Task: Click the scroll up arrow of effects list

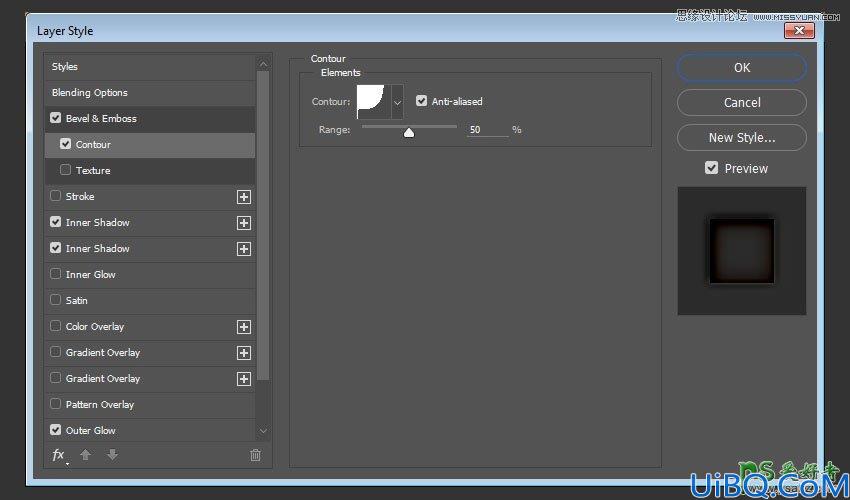Action: tap(263, 64)
